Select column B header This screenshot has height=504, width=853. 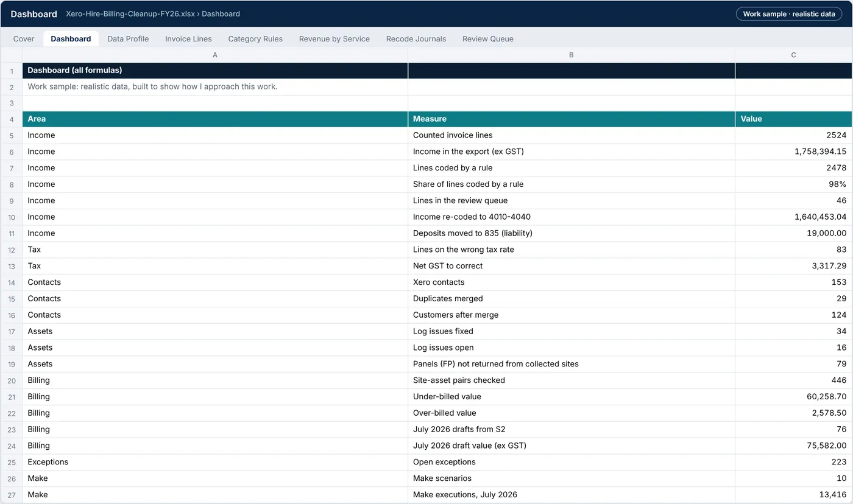click(572, 55)
